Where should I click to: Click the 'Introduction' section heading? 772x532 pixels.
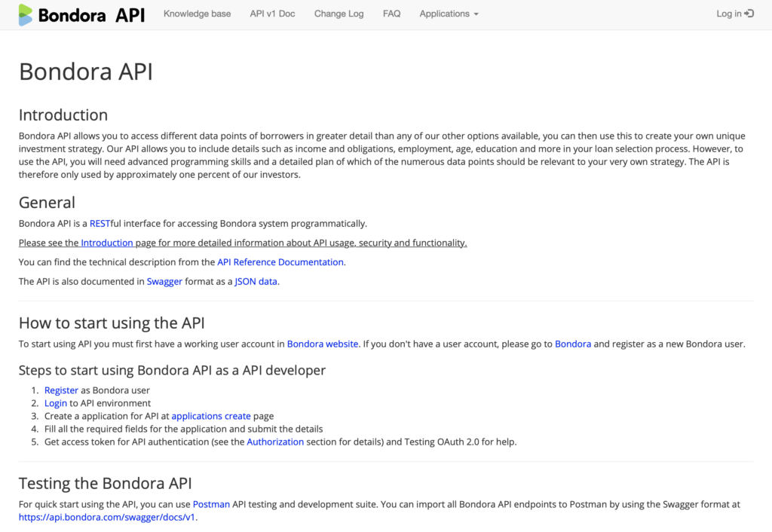63,115
